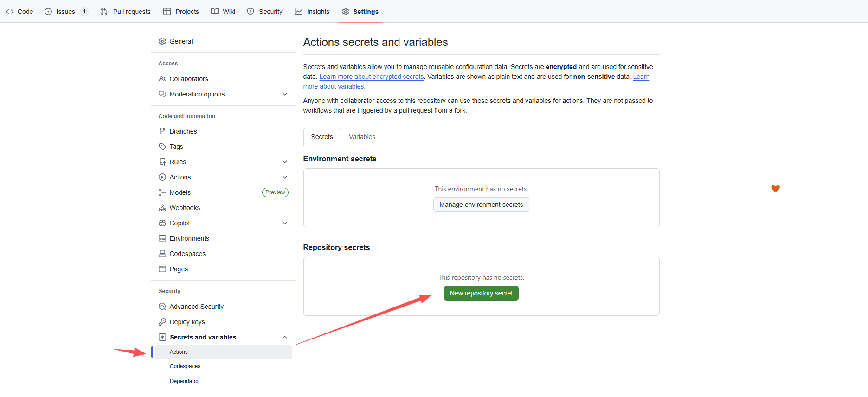Click the Preview badge next to Models
Screen dimensions: 868x397
(275, 192)
